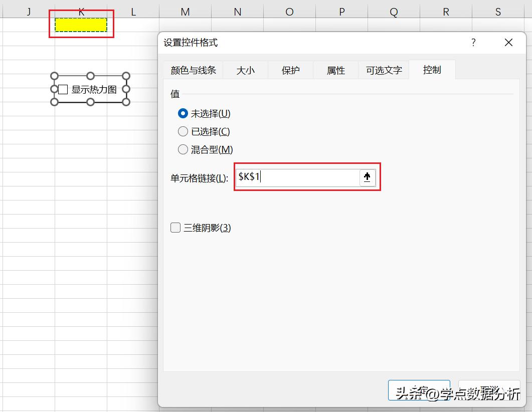Screen dimensions: 532x412
Task: Click the dialog help question mark icon
Action: click(x=473, y=43)
